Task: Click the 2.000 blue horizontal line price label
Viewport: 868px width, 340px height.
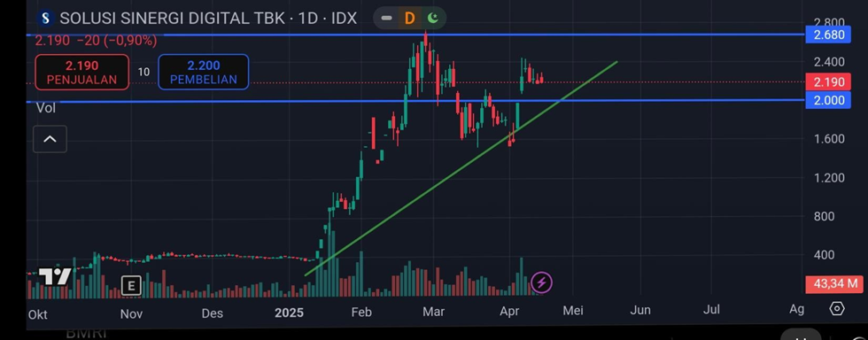Action: [x=828, y=100]
